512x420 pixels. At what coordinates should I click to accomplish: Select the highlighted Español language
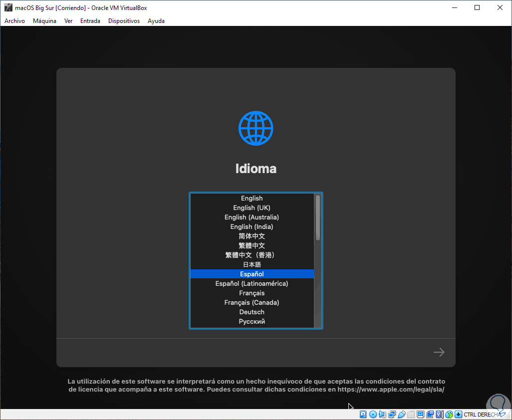click(252, 274)
